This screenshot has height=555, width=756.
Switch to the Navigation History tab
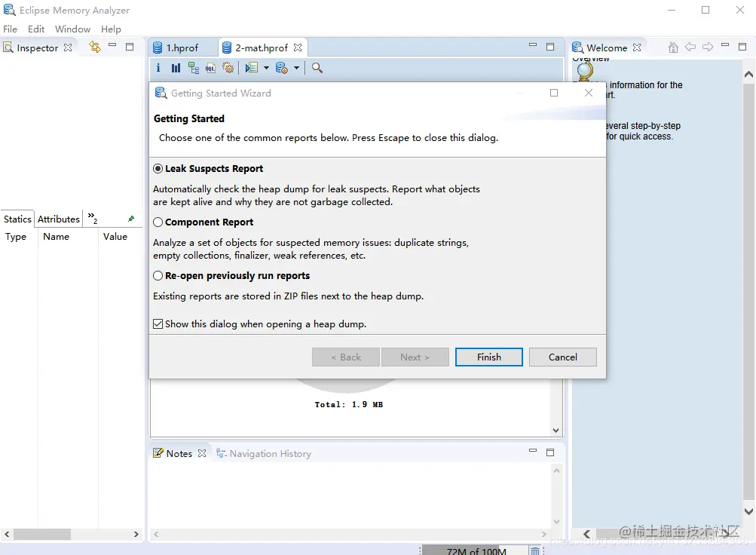(x=264, y=453)
